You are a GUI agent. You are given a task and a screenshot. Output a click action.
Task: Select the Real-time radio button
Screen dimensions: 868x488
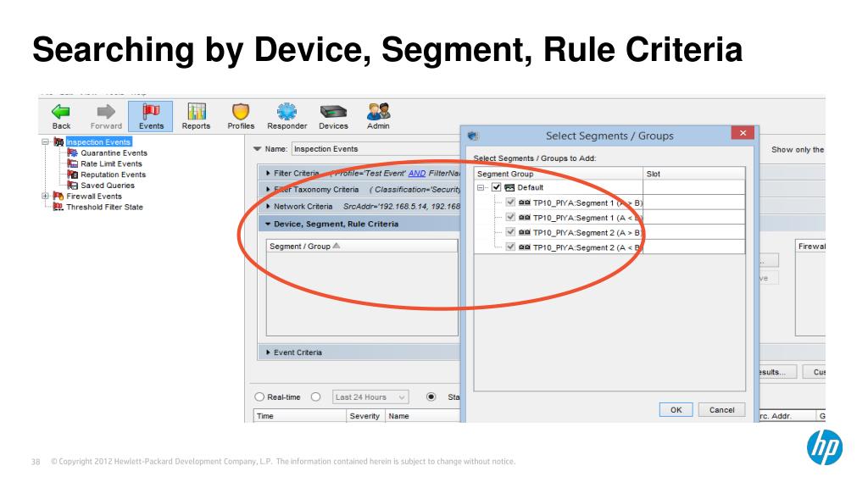click(259, 396)
